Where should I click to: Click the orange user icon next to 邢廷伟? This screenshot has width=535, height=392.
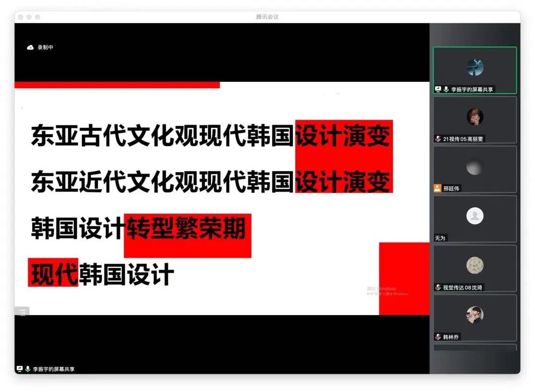point(437,188)
